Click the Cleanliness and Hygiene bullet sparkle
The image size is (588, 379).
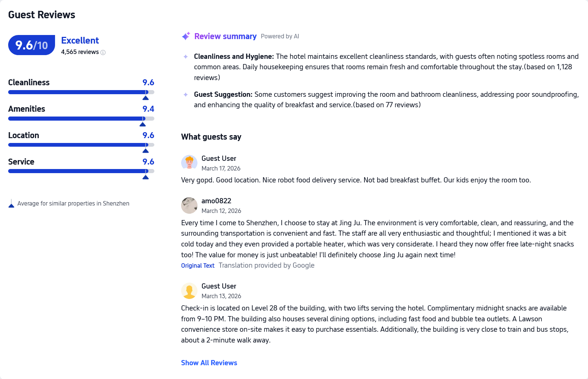pyautogui.click(x=186, y=57)
